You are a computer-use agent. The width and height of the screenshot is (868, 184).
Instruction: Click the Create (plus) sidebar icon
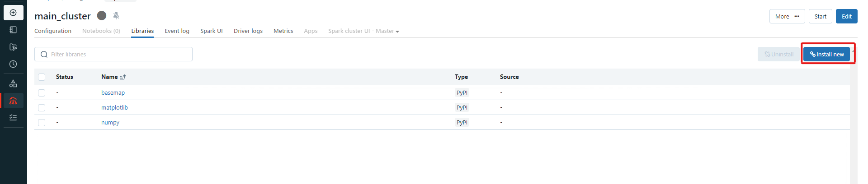pyautogui.click(x=13, y=13)
